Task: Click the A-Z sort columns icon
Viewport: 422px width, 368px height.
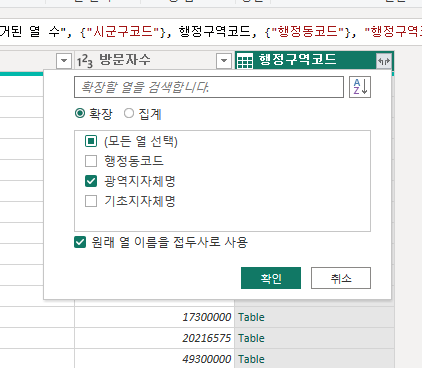Action: point(360,87)
